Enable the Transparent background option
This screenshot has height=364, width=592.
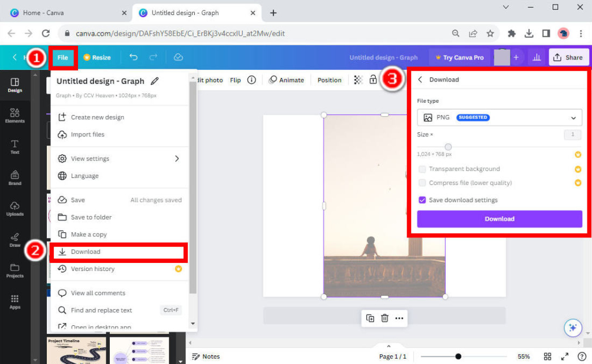coord(424,169)
